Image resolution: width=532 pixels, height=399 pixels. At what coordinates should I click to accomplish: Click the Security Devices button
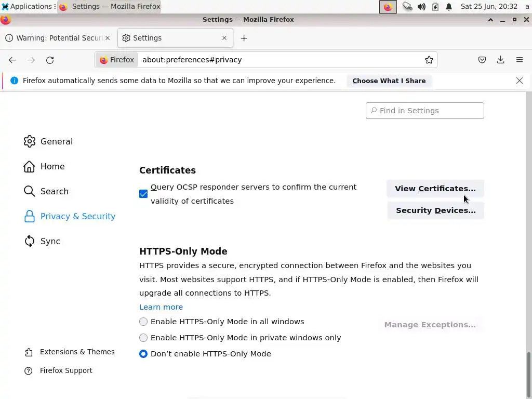pos(435,210)
